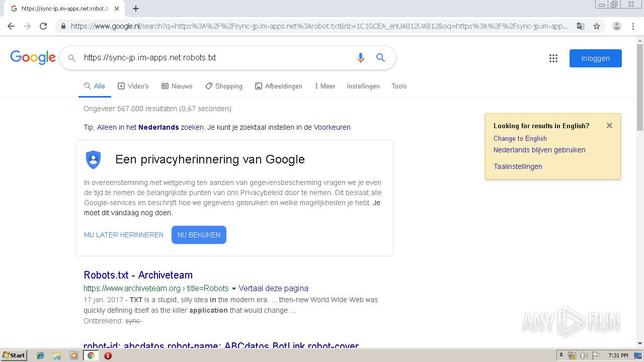The width and height of the screenshot is (644, 362).
Task: Reload the page with the refresh icon
Action: [x=43, y=26]
